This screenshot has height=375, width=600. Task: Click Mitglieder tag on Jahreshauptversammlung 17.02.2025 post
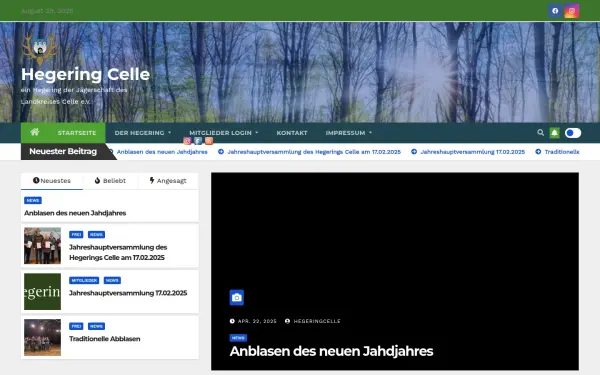pos(84,280)
